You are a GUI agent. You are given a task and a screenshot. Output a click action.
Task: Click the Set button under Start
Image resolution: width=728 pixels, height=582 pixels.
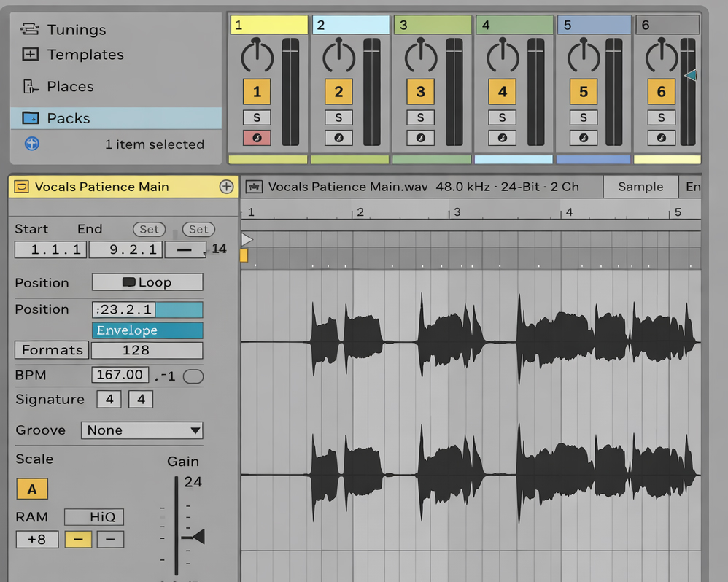pyautogui.click(x=149, y=229)
